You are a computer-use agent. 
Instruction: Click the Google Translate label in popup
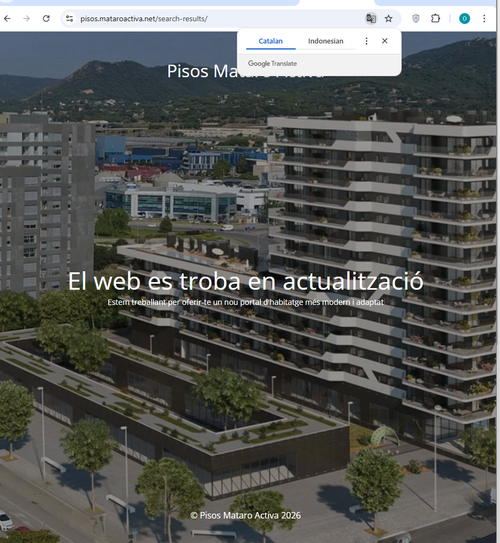[x=273, y=63]
